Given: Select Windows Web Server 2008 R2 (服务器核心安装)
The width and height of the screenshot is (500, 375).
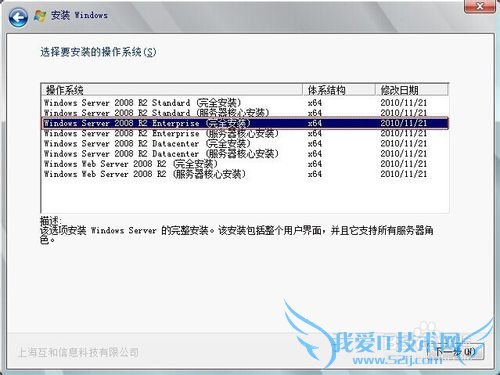Looking at the screenshot, I should 245,174.
